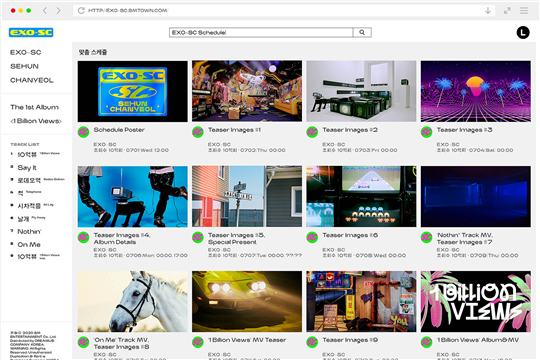Click the browser back arrow
This screenshot has height=360, width=540.
coord(45,11)
